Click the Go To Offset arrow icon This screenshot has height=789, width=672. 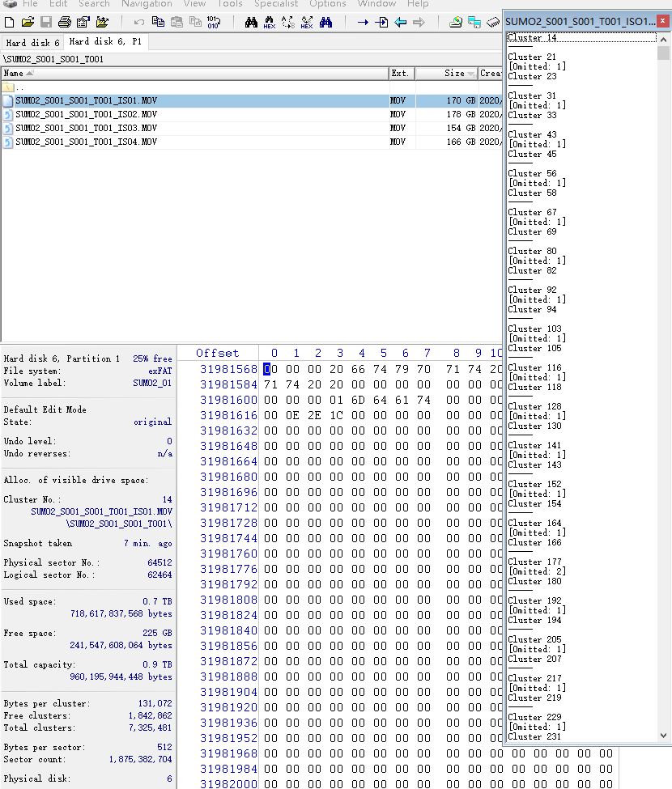pyautogui.click(x=363, y=22)
